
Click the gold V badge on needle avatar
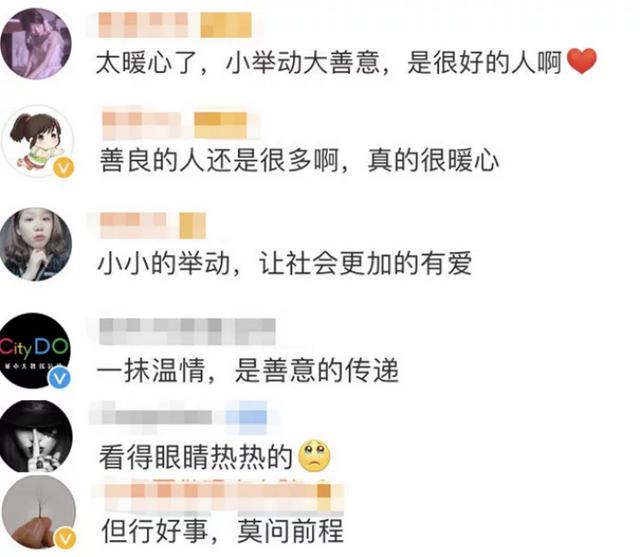[x=65, y=539]
